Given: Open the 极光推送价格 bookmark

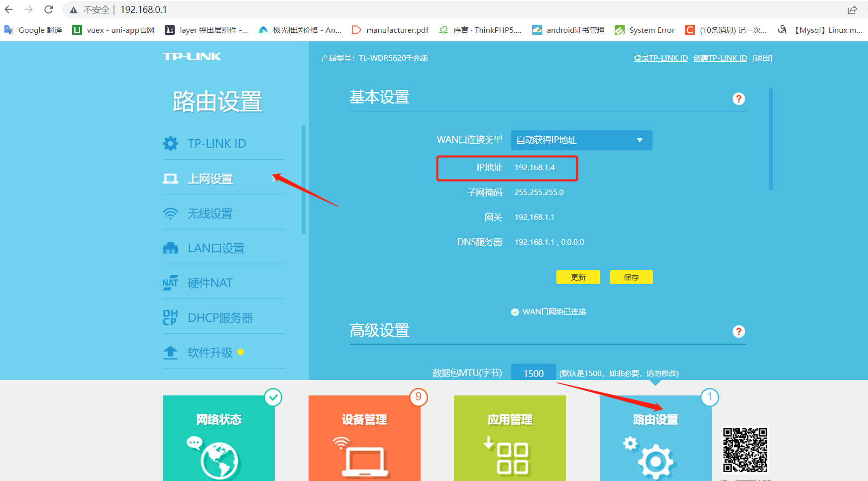Looking at the screenshot, I should 300,30.
